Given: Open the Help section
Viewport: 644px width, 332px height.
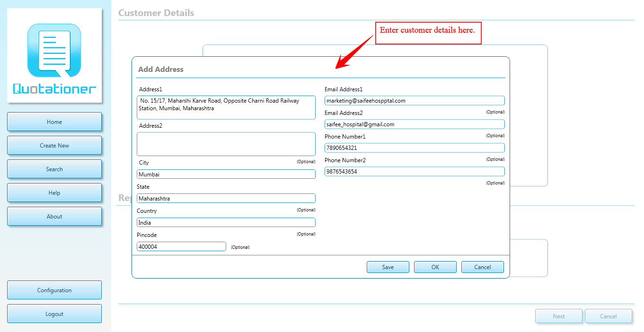Looking at the screenshot, I should click(54, 192).
